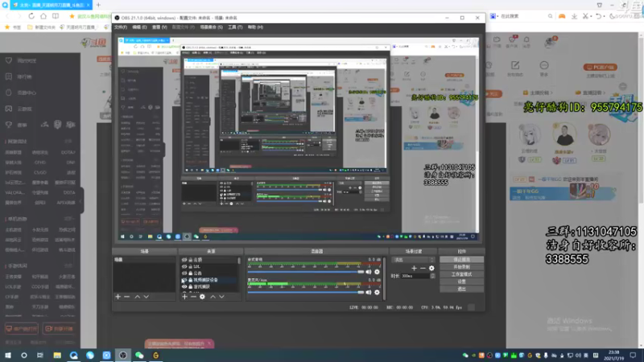Open settings gear for desktop audio track
The height and width of the screenshot is (362, 644).
(x=377, y=272)
